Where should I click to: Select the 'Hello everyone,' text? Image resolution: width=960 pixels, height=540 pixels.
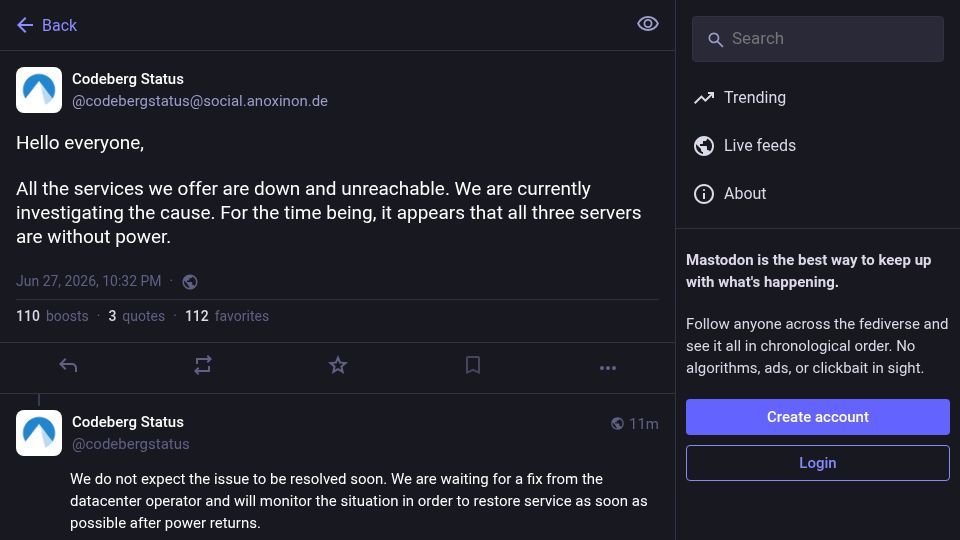80,143
